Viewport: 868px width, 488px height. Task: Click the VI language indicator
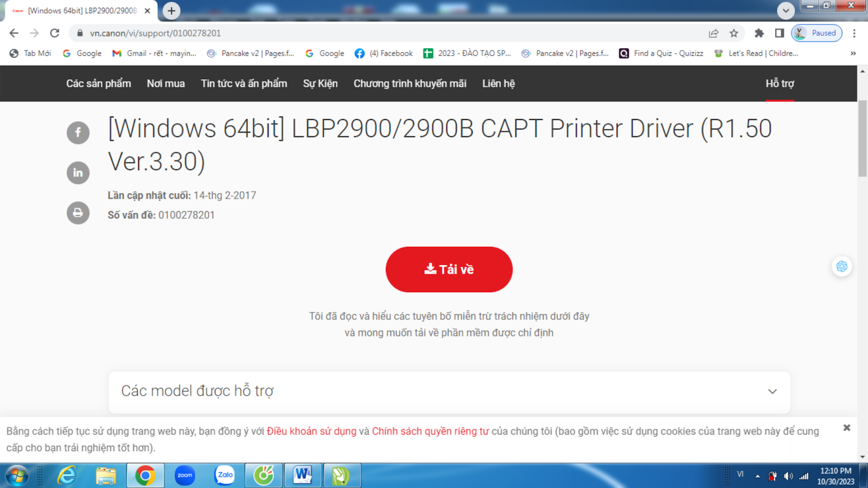pos(740,474)
